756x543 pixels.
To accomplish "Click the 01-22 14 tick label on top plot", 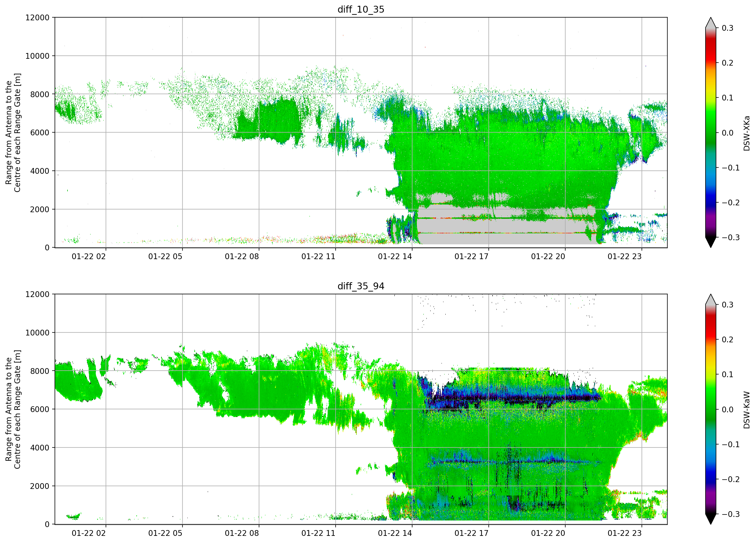I will click(395, 256).
